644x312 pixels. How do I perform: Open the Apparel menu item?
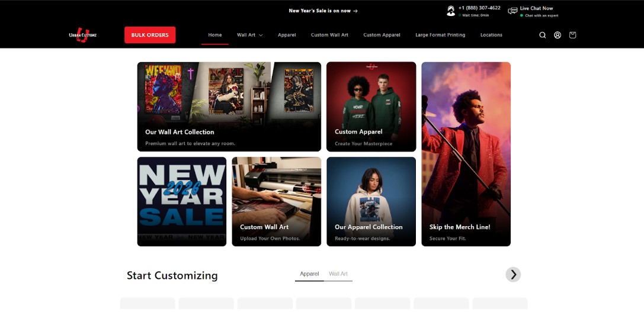pyautogui.click(x=287, y=35)
